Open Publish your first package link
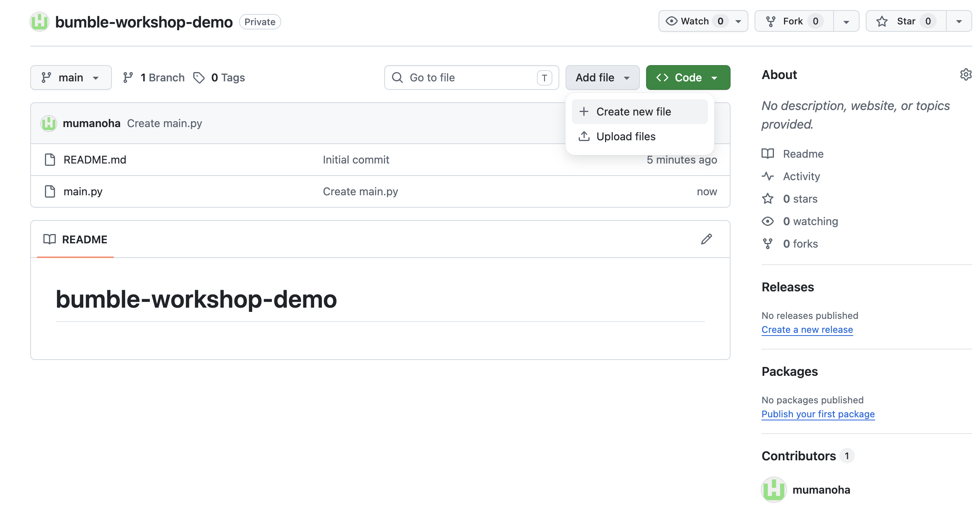Screen dimensions: 980x513 (818, 414)
